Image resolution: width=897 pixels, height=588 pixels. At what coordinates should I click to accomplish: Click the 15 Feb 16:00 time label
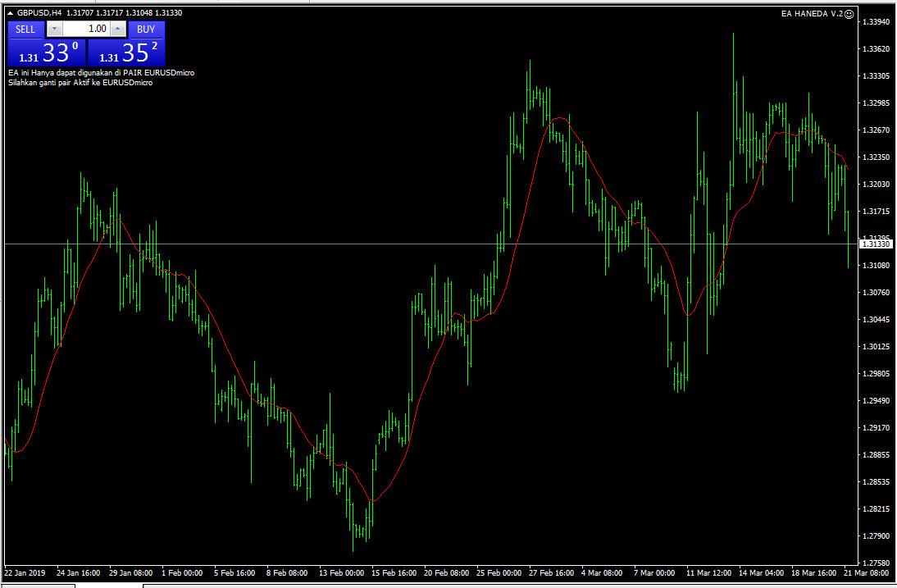pos(394,572)
